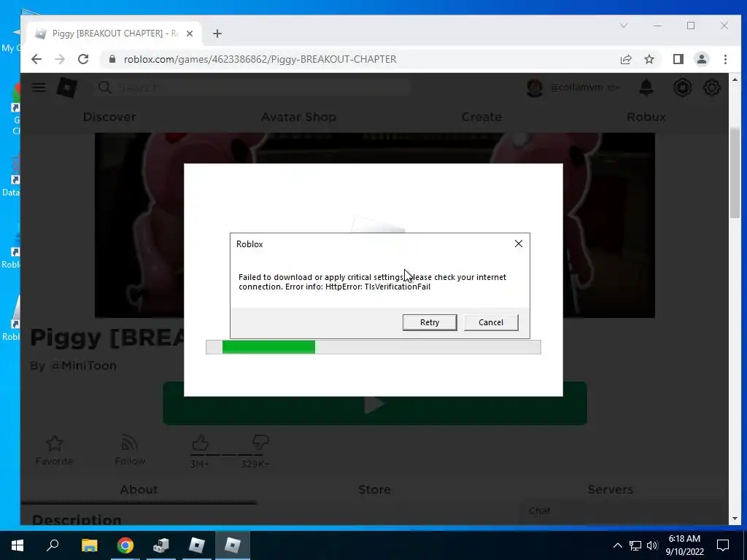This screenshot has width=747, height=560.
Task: Click the Favorite star icon
Action: coord(54,444)
